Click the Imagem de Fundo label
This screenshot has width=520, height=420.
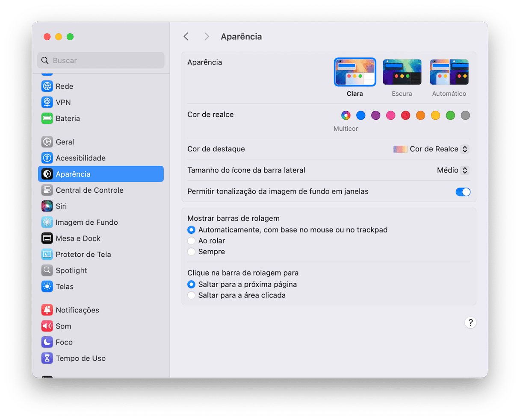(x=87, y=222)
